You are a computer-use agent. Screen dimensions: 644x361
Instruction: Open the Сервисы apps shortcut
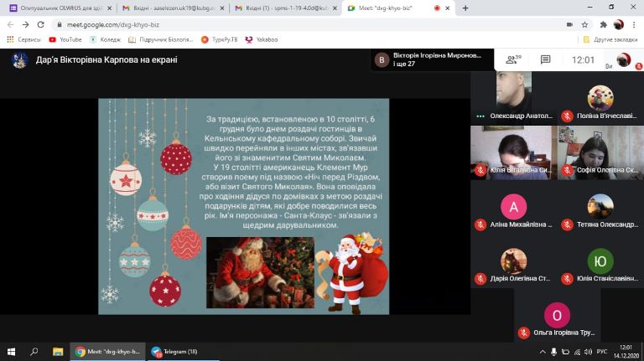click(x=23, y=40)
